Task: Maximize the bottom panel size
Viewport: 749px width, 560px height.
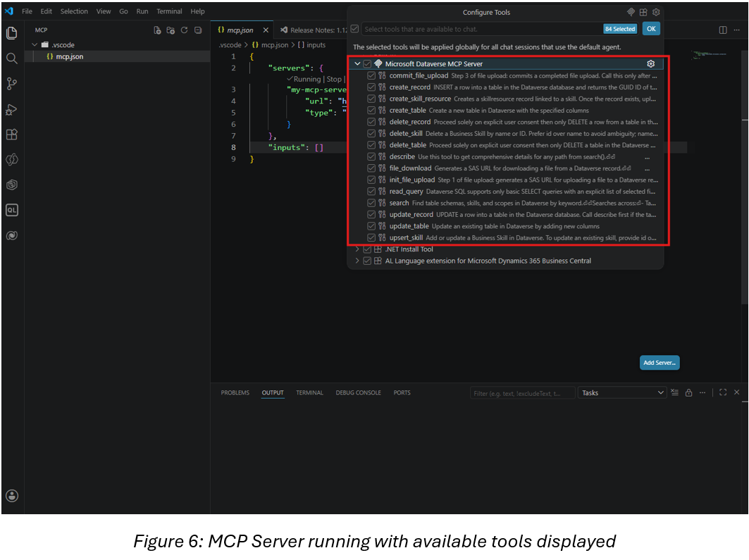Action: coord(723,392)
